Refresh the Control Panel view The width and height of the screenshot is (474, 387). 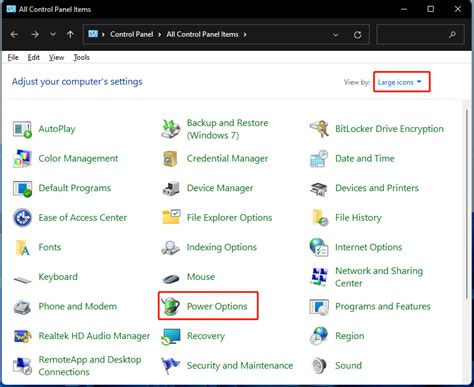(x=358, y=35)
